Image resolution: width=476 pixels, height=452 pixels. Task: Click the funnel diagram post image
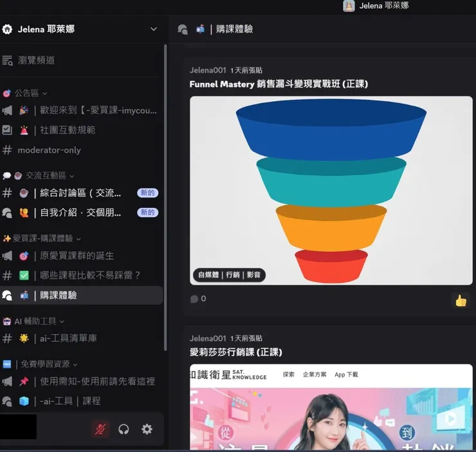point(331,191)
